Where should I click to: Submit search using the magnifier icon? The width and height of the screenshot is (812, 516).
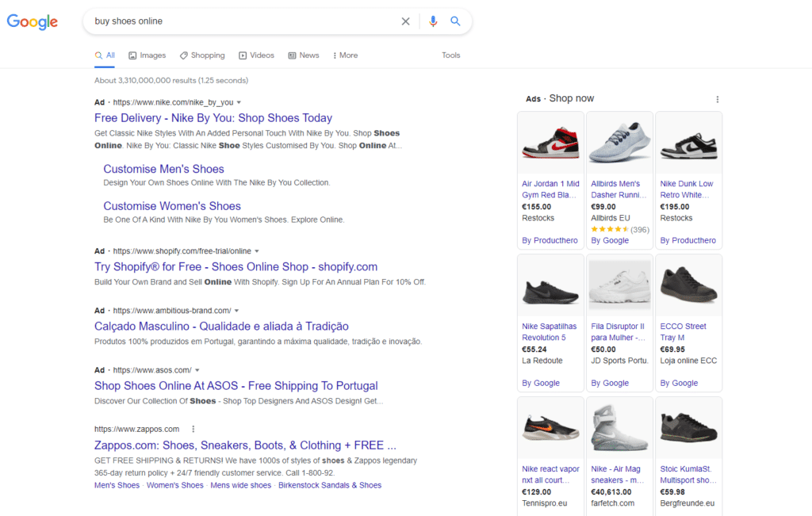[x=455, y=21]
